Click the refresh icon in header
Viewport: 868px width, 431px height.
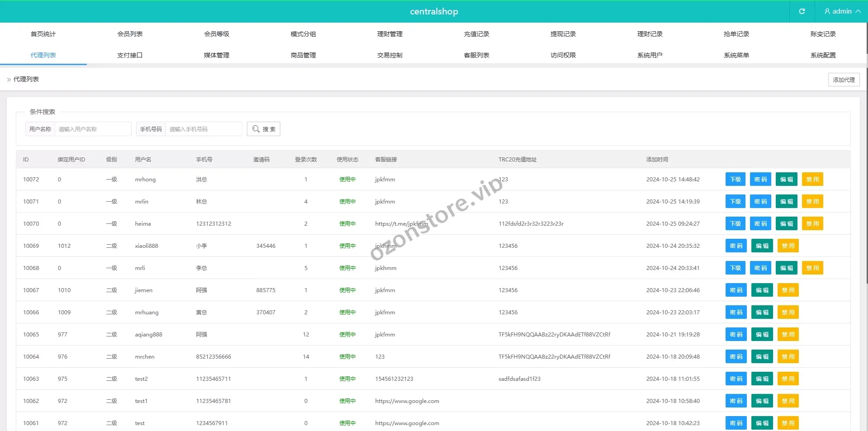point(802,11)
